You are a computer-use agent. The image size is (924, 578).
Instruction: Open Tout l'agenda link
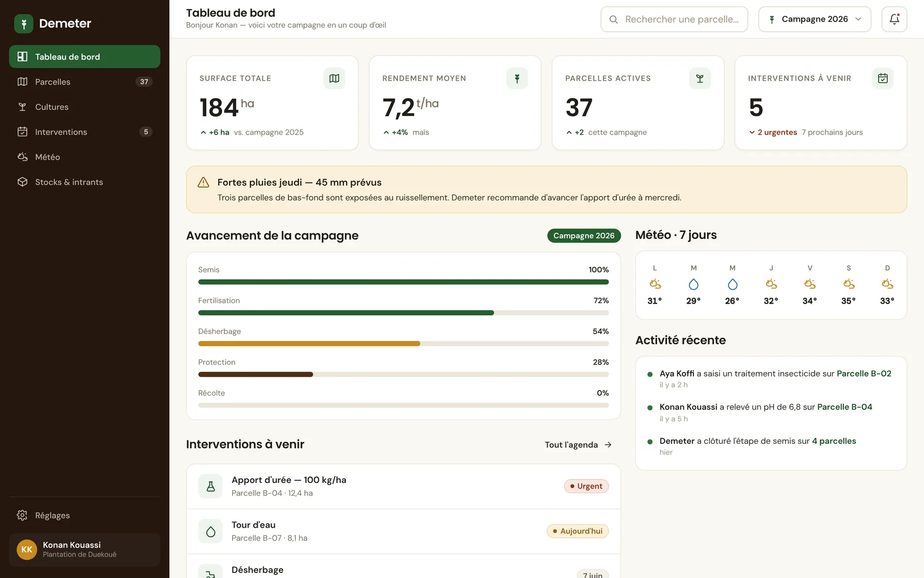click(x=578, y=445)
